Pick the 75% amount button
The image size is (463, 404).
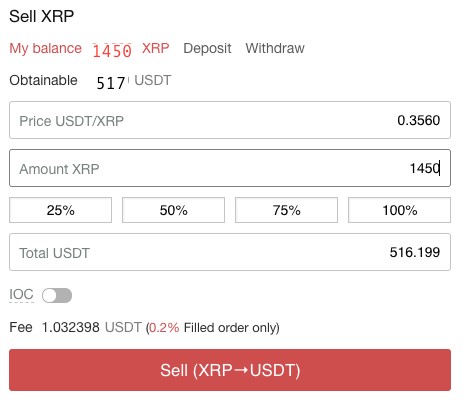[x=286, y=210]
